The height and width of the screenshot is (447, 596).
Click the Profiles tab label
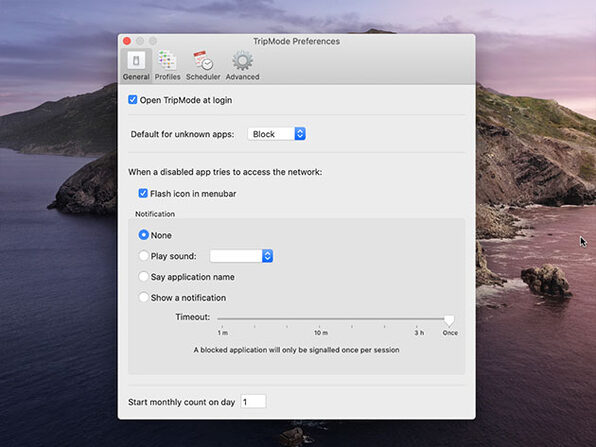click(x=167, y=77)
